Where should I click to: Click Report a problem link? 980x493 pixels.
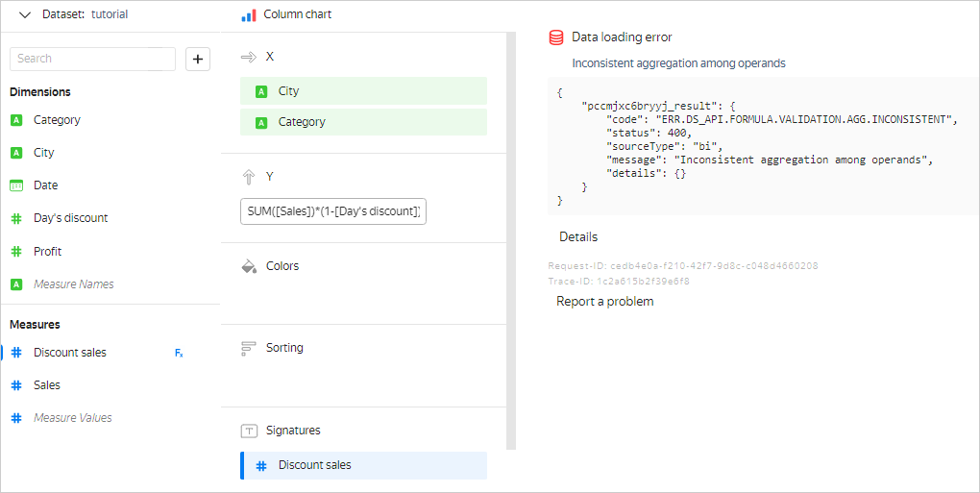pyautogui.click(x=604, y=302)
